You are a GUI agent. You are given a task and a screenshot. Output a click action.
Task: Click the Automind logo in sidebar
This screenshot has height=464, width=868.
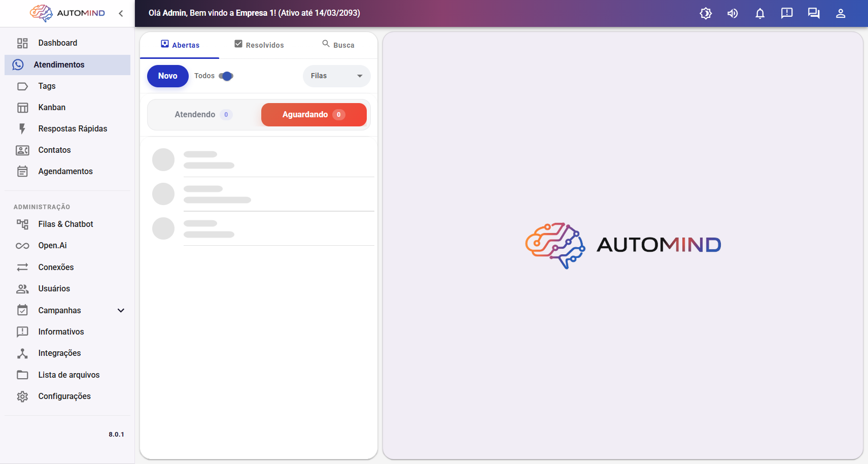click(x=67, y=13)
